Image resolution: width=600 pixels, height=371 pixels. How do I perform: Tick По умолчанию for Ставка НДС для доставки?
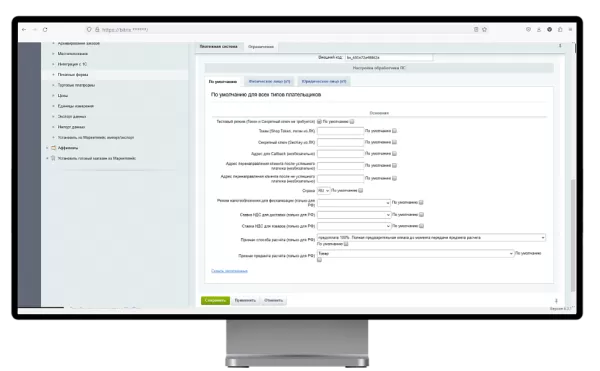[x=421, y=215]
